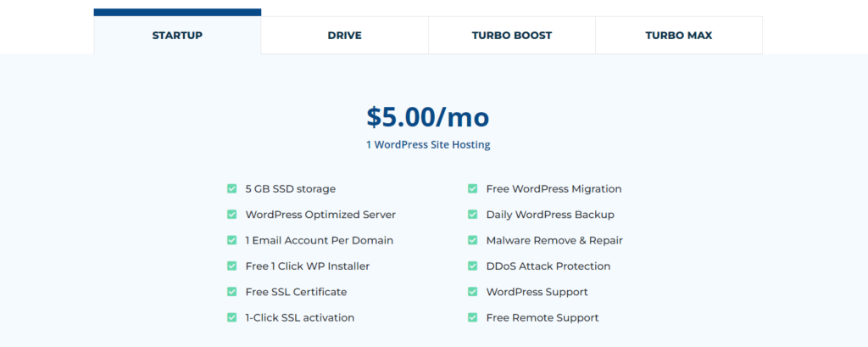Switch to the DRIVE plan tab
The height and width of the screenshot is (347, 868).
click(344, 36)
